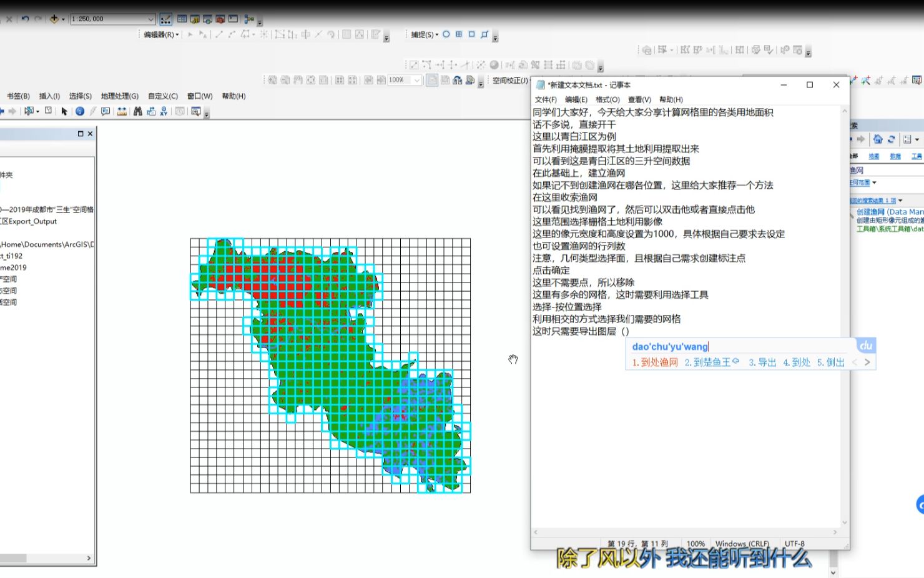Select the black arrow Select Elements tool
Screen dimensions: 924x578
(x=64, y=111)
